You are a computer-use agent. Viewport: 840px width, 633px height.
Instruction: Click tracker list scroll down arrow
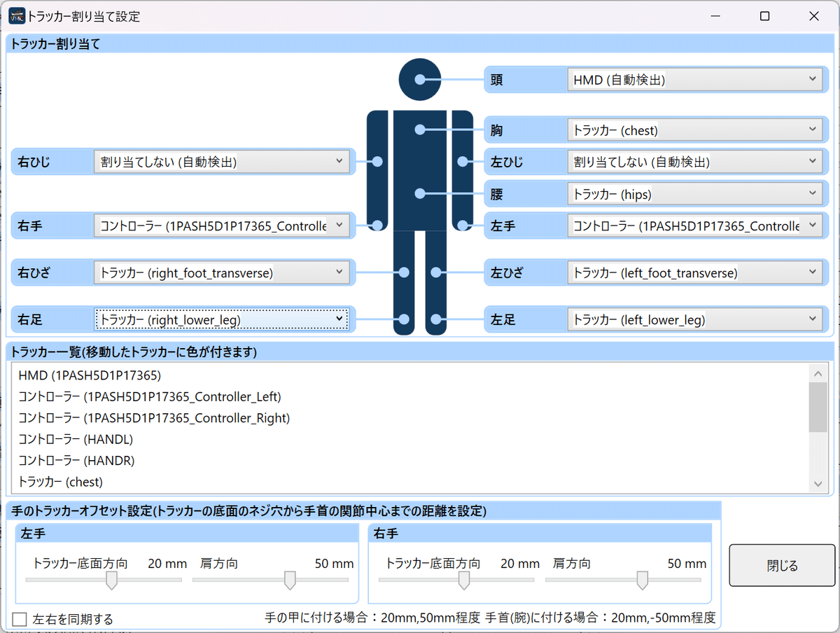(818, 484)
